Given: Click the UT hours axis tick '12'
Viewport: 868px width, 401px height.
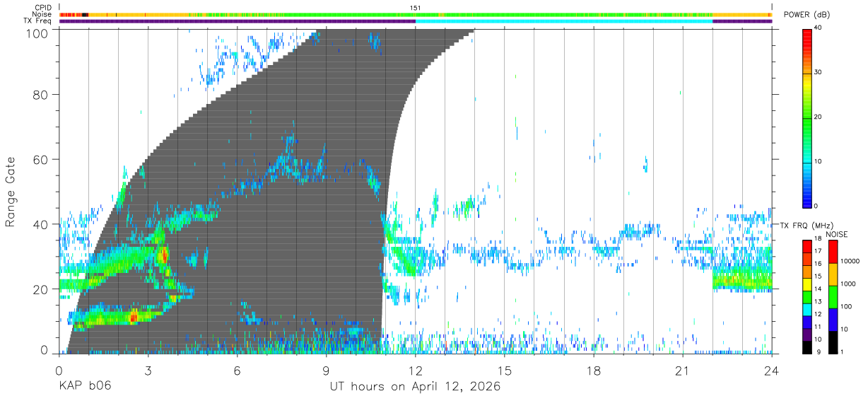Looking at the screenshot, I should (x=416, y=371).
